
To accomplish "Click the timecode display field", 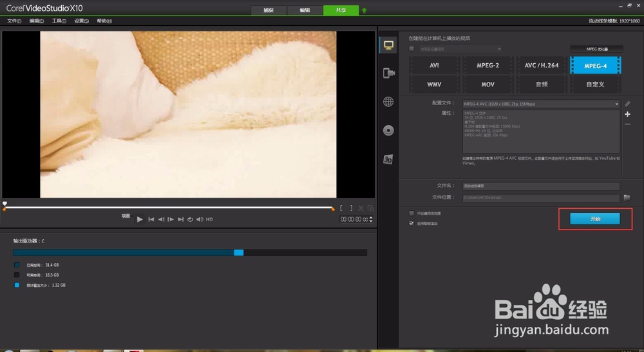I will click(354, 220).
